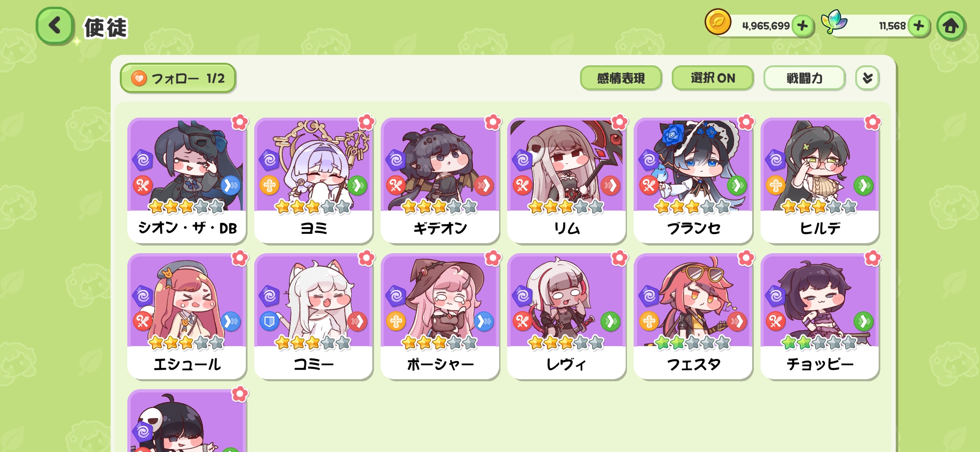This screenshot has height=452, width=980.
Task: Go back using the green arrow button
Action: [x=55, y=26]
